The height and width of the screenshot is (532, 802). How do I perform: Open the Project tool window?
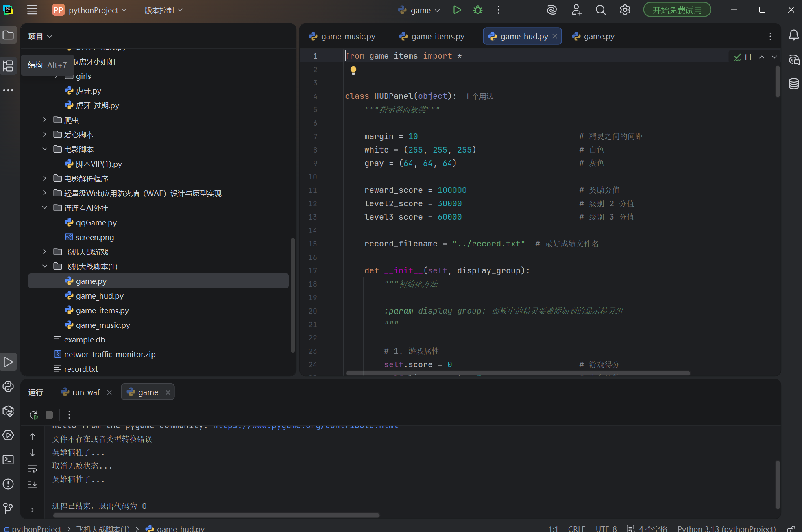(x=9, y=35)
